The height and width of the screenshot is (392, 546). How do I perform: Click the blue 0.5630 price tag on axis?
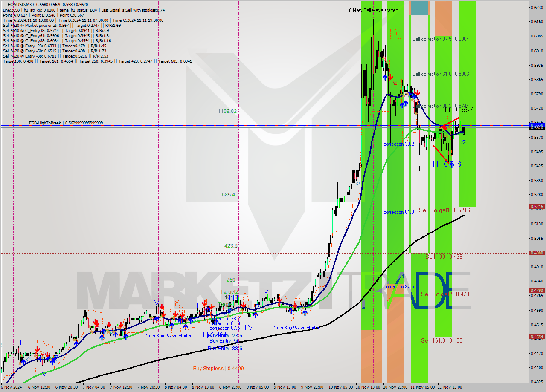point(537,126)
